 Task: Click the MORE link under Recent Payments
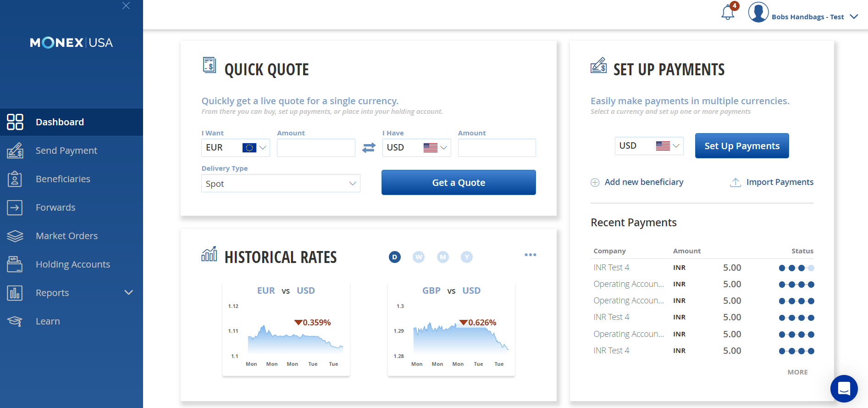(x=798, y=372)
